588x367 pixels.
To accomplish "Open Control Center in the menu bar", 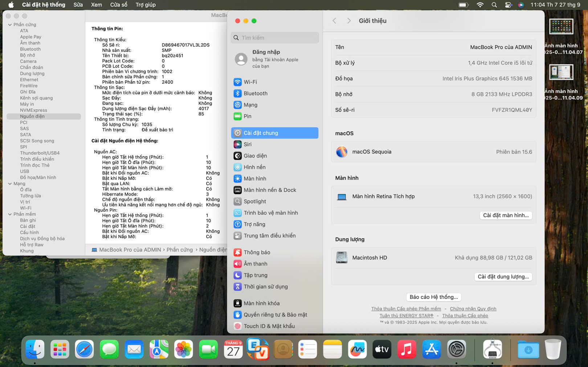I will tap(508, 5).
